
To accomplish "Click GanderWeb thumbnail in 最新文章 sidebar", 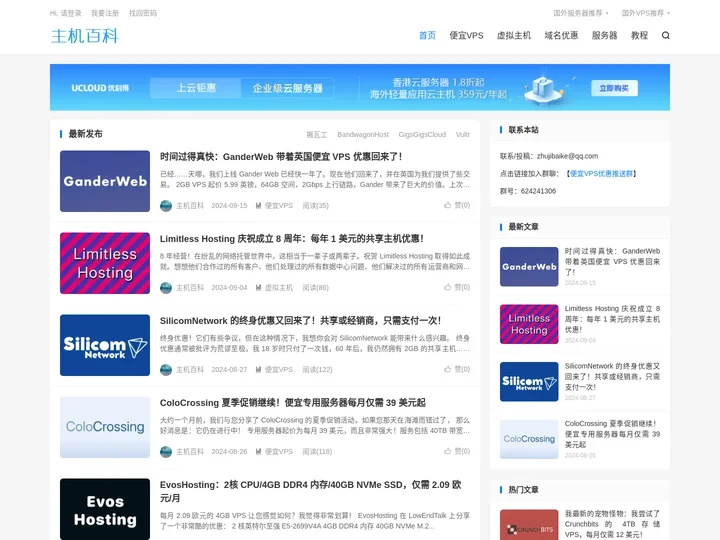I will [529, 267].
